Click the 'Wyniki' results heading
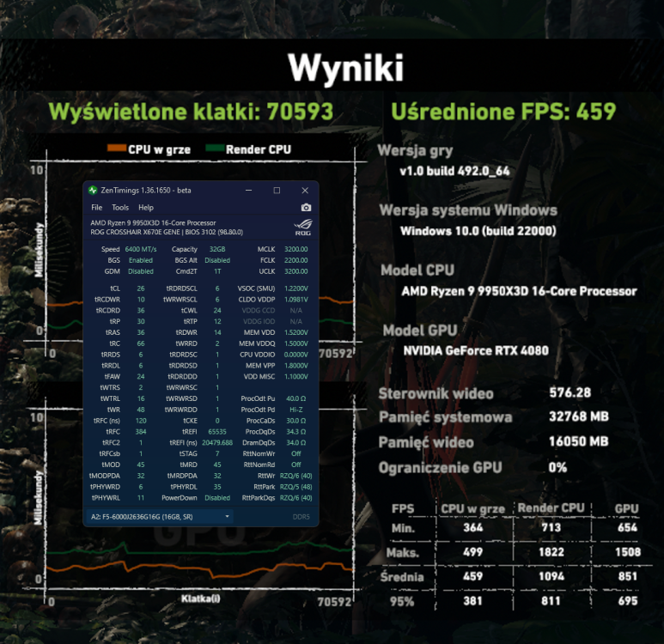664x644 pixels. 346,68
